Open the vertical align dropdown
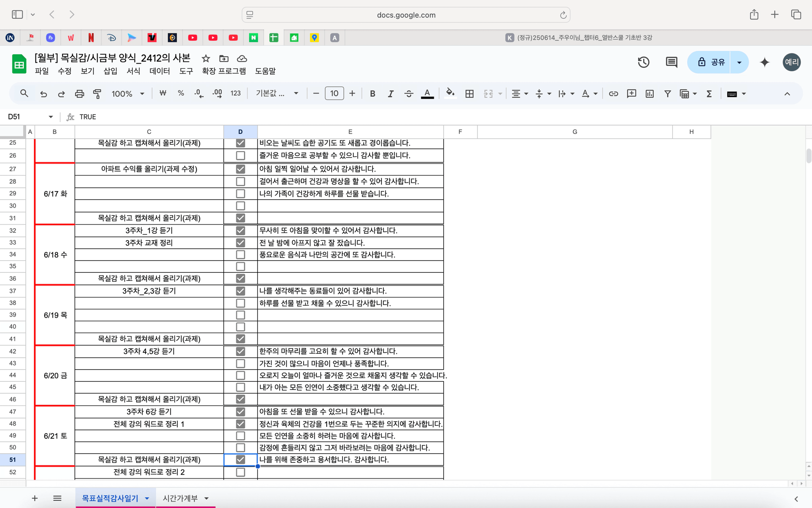 click(543, 94)
